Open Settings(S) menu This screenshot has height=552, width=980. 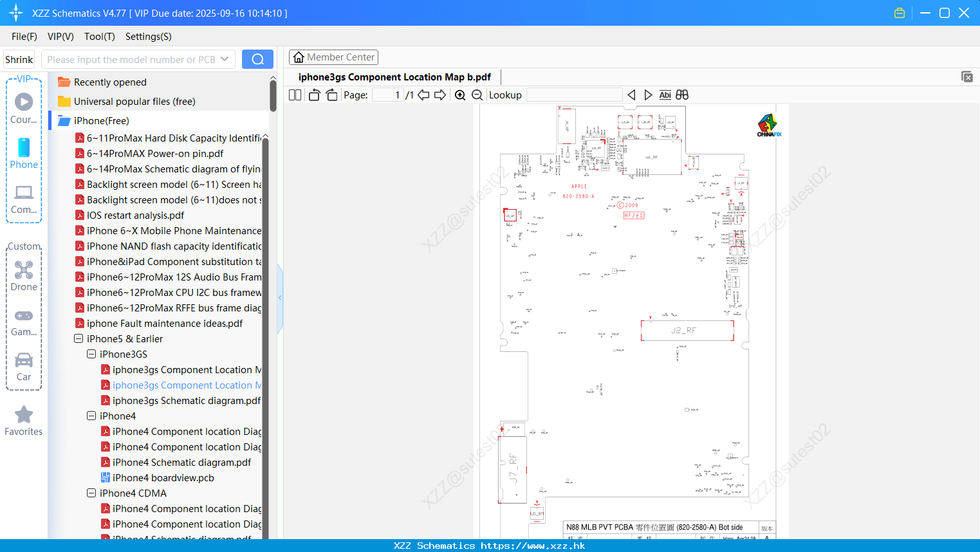149,37
